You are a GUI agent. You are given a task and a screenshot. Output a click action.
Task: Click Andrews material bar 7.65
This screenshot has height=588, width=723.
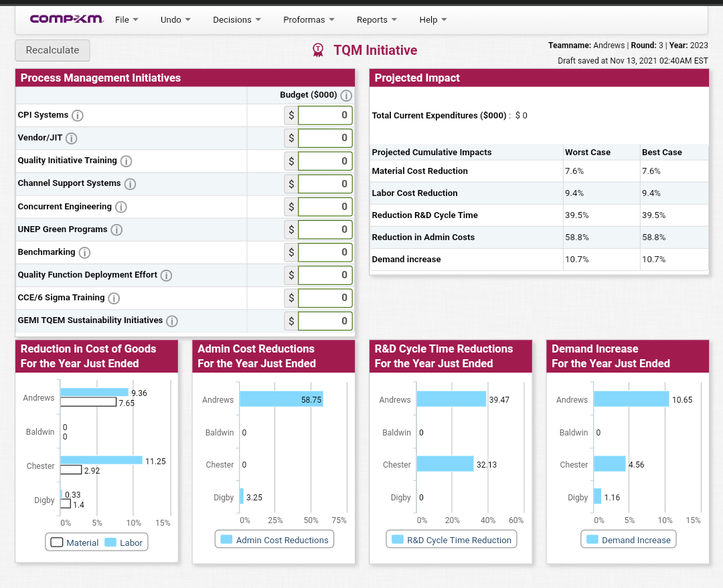[88, 402]
